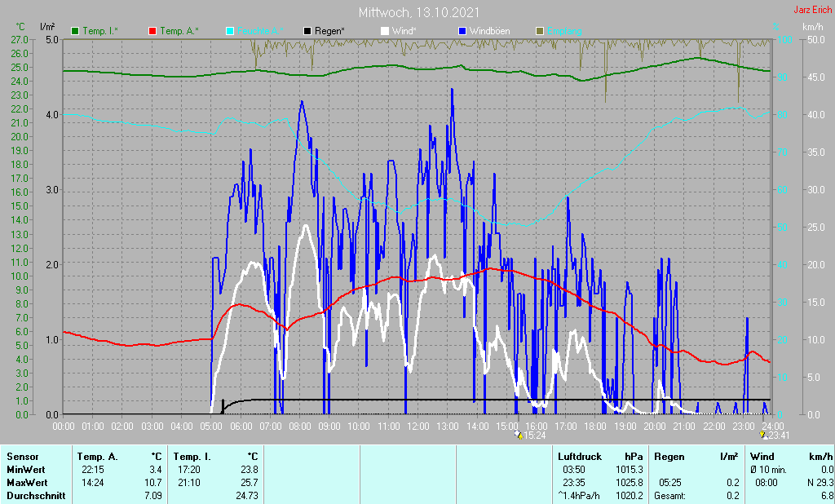This screenshot has width=835, height=504.
Task: Select the Regen* legend label
Action: (x=329, y=31)
